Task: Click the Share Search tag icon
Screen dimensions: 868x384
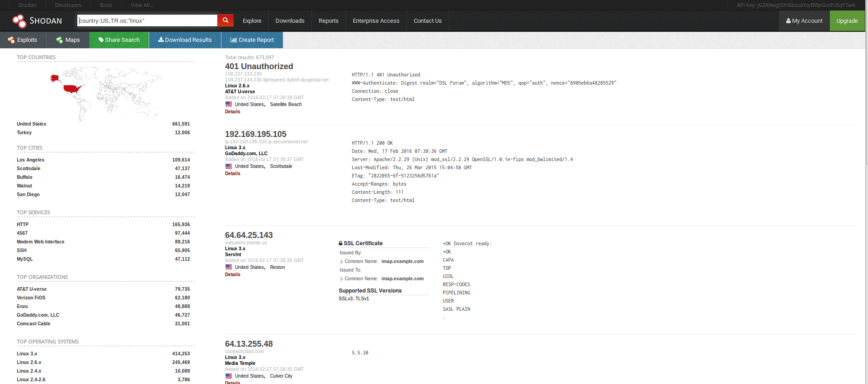Action: pos(101,40)
